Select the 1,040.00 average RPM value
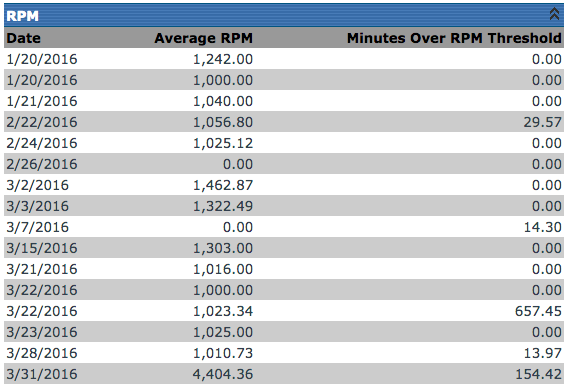Image resolution: width=566 pixels, height=390 pixels. click(x=223, y=101)
